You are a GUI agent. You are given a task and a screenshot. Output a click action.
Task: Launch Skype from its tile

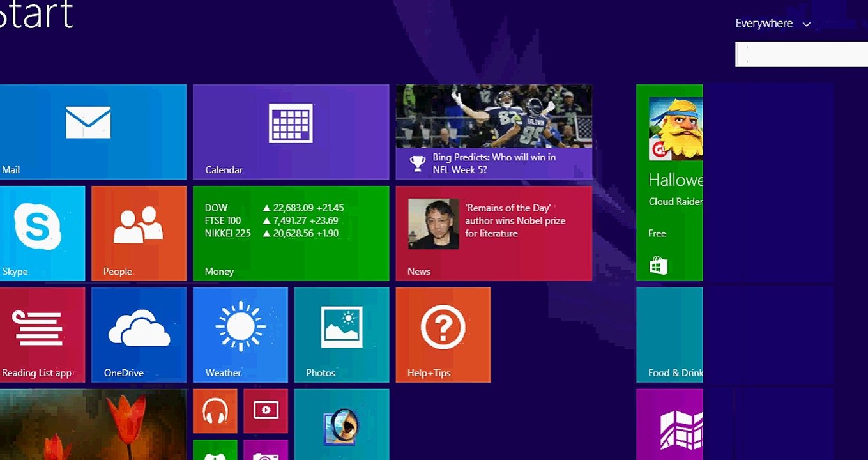point(42,233)
